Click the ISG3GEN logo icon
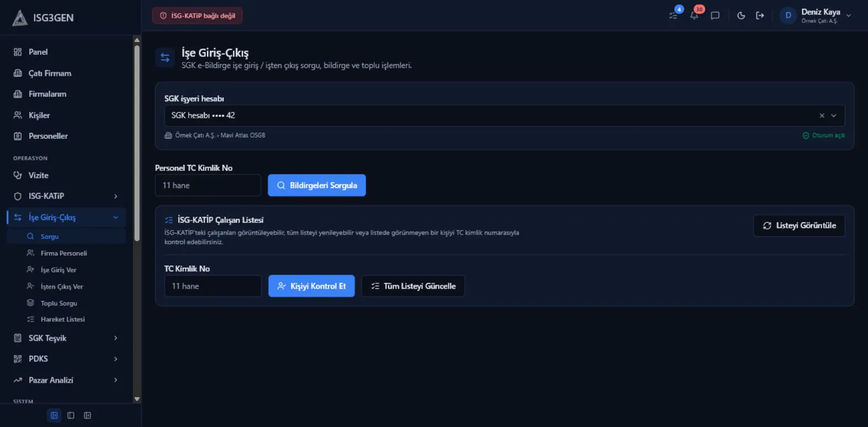The image size is (868, 427). click(20, 18)
